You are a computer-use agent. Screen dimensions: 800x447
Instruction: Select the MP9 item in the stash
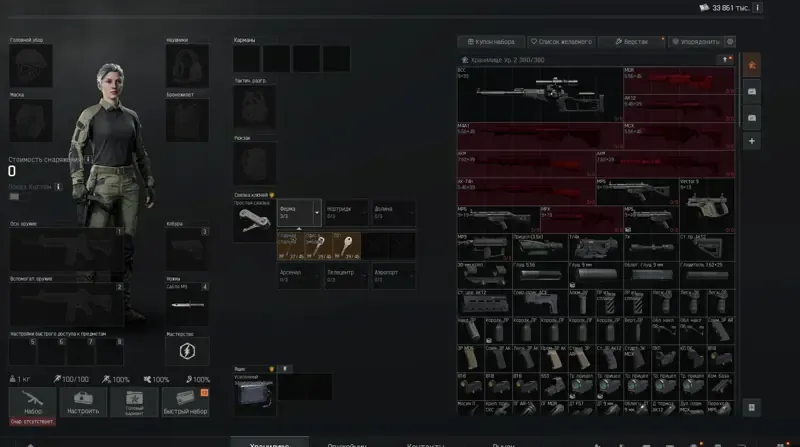[485, 247]
